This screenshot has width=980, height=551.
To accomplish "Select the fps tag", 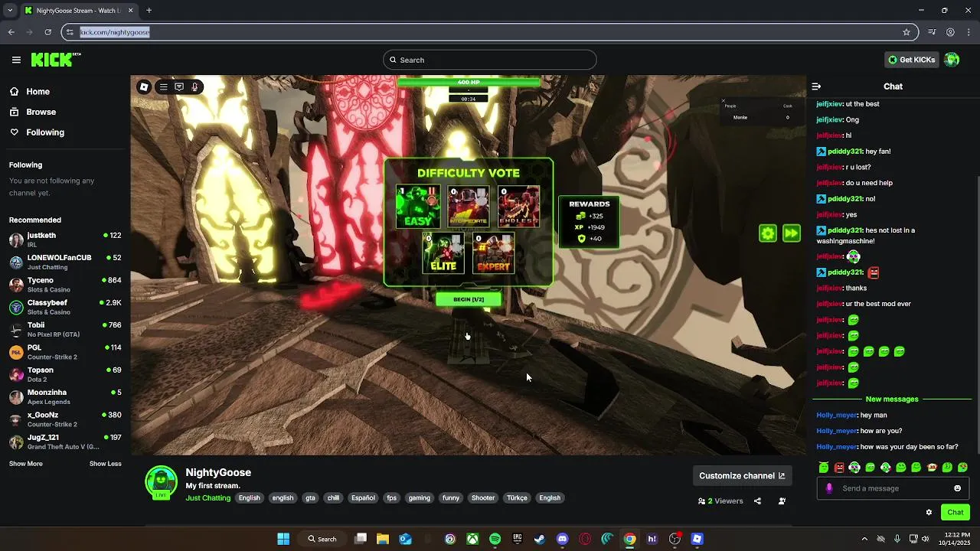I will tap(392, 497).
